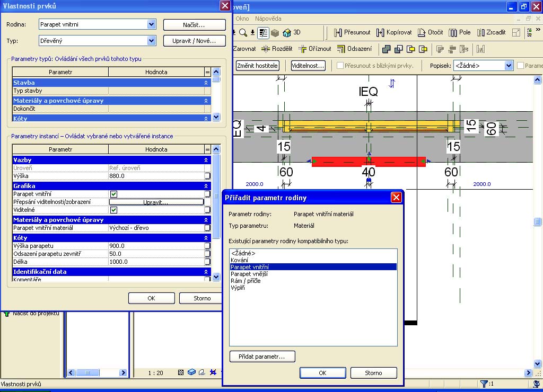This screenshot has height=392, width=543.
Task: Open the Typ dropdown showing Dřevěný
Action: (151, 40)
